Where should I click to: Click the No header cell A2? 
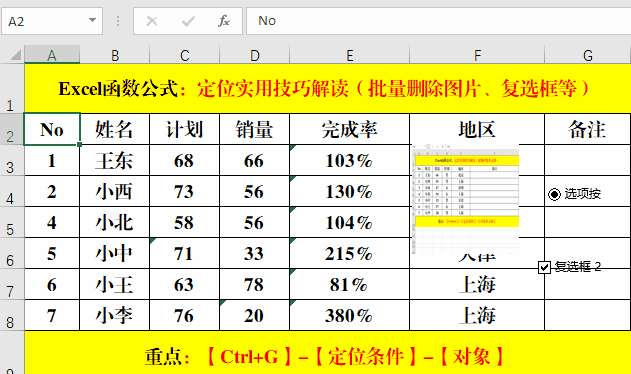coord(52,129)
